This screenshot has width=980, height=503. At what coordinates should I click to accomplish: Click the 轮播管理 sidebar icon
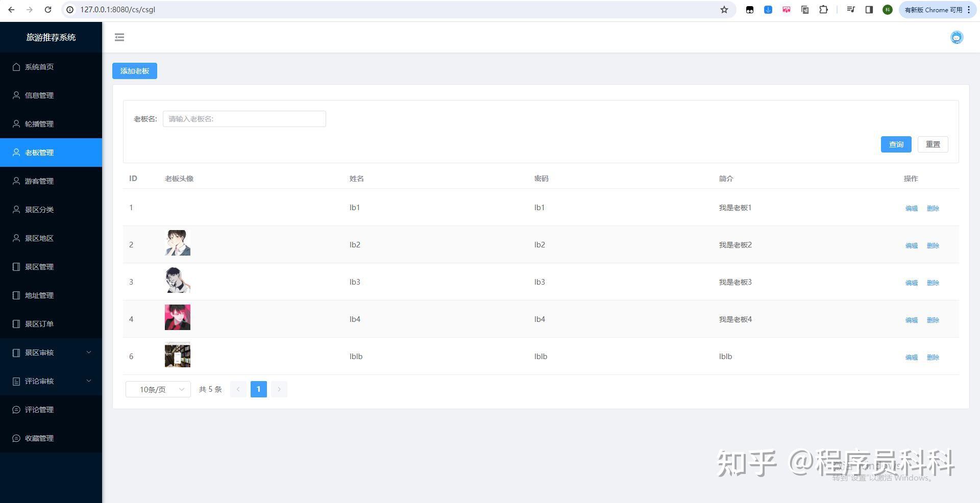[x=16, y=124]
